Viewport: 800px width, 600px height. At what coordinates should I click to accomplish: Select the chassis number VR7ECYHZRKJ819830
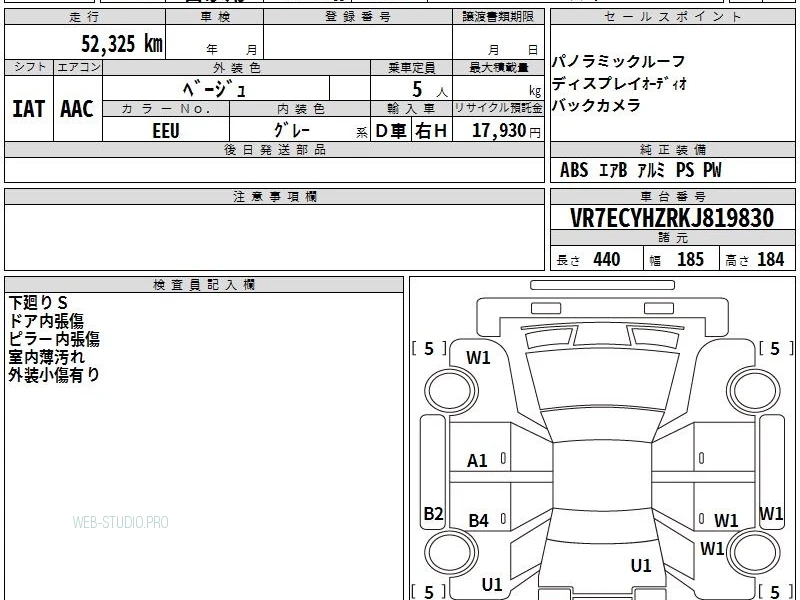pyautogui.click(x=672, y=218)
